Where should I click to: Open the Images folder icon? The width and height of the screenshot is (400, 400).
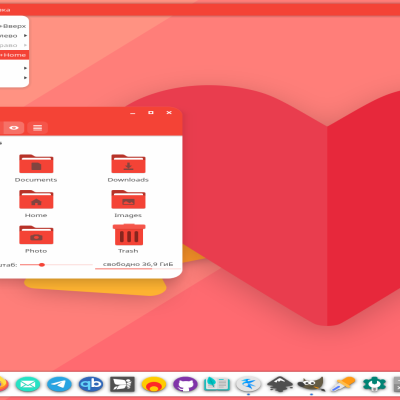(x=128, y=199)
